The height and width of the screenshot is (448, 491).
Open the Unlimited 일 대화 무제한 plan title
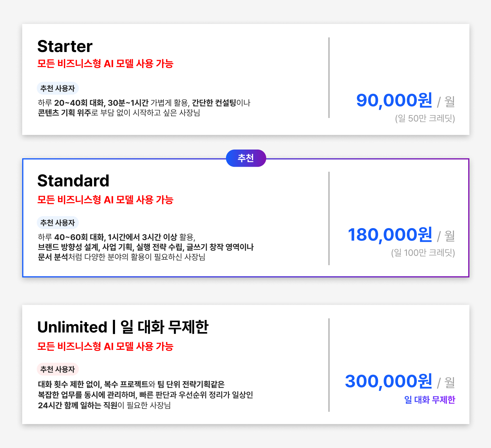coord(123,327)
